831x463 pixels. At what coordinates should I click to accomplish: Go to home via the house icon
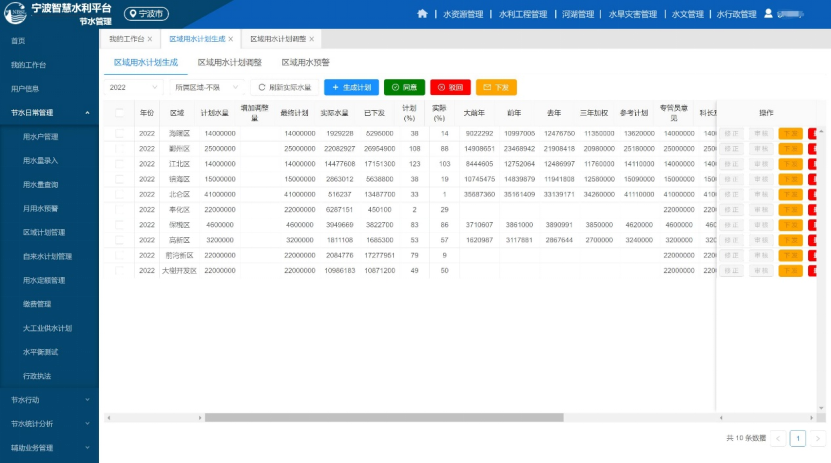point(422,14)
